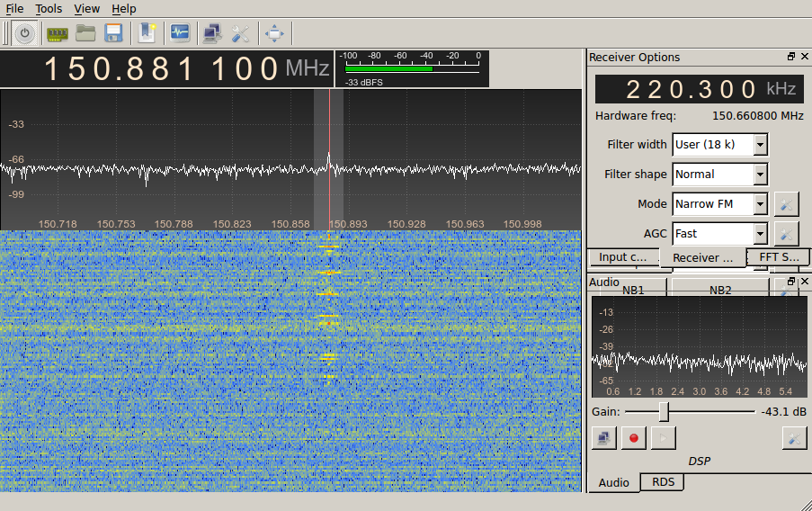The height and width of the screenshot is (511, 812).
Task: Open the Filter width dropdown
Action: coord(719,144)
